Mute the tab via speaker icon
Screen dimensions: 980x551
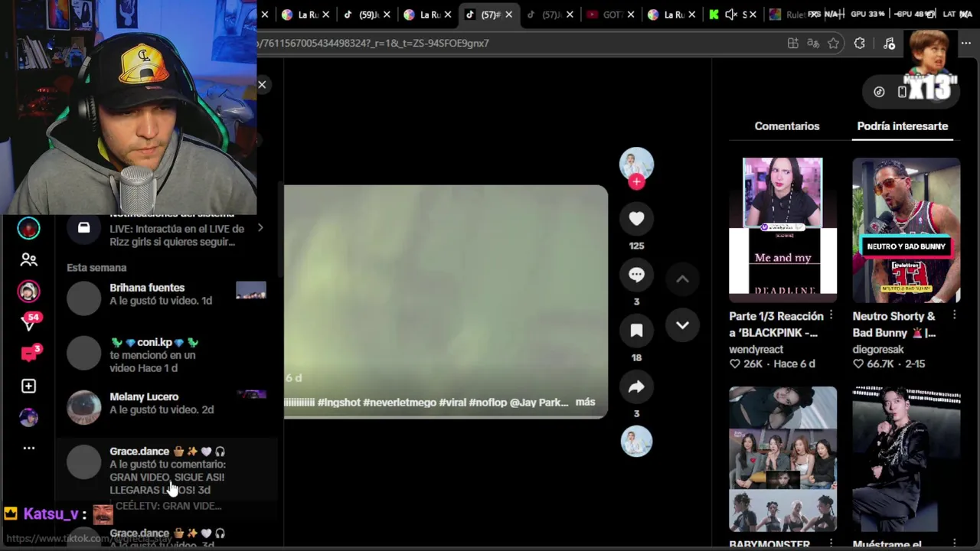(x=731, y=15)
